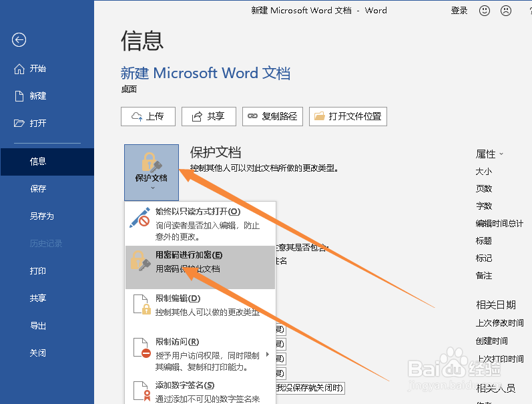The height and width of the screenshot is (404, 532).
Task: Open 限制访问 submenu entry
Action: pyautogui.click(x=200, y=354)
